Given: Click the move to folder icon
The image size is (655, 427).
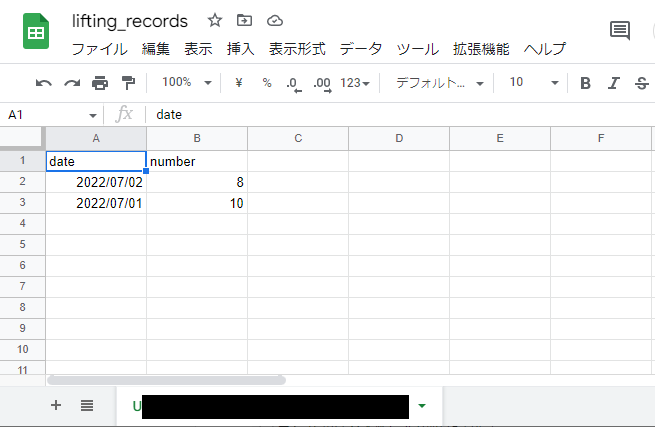Looking at the screenshot, I should pos(244,20).
